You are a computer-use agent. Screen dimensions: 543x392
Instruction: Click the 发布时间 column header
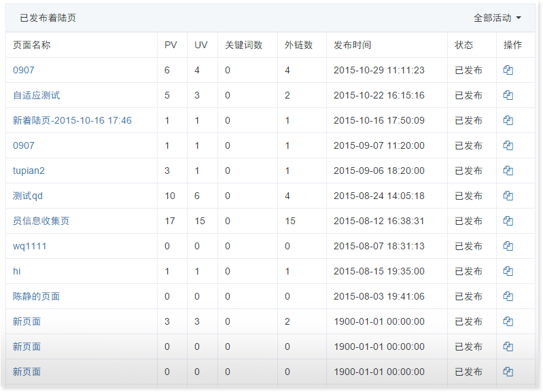click(352, 45)
